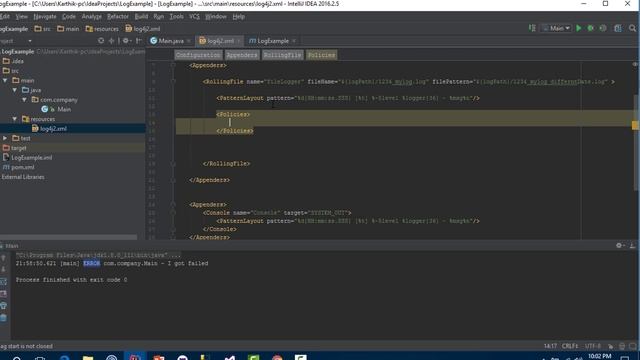Open Windows search icon in taskbar
This screenshot has height=360, width=640.
click(17, 358)
